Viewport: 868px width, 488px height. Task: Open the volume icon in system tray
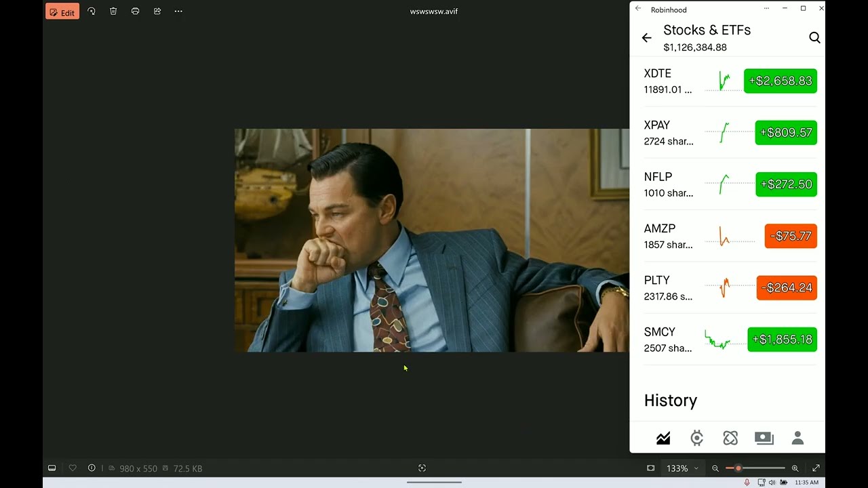click(772, 483)
